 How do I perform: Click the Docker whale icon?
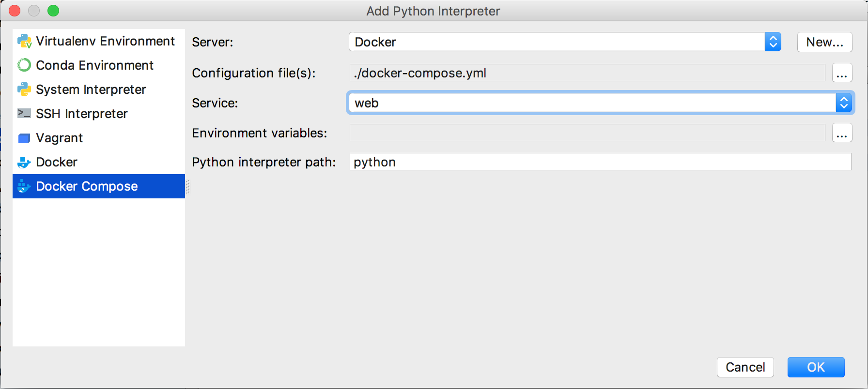[x=24, y=163]
